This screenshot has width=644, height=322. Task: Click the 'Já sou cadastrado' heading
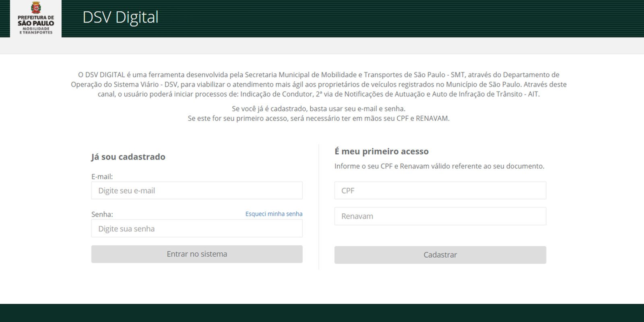128,157
